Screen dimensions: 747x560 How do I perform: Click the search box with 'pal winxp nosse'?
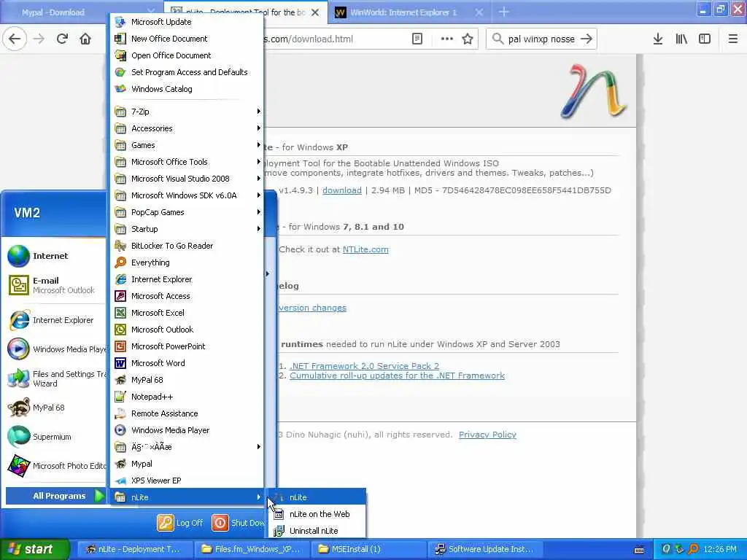click(x=541, y=39)
